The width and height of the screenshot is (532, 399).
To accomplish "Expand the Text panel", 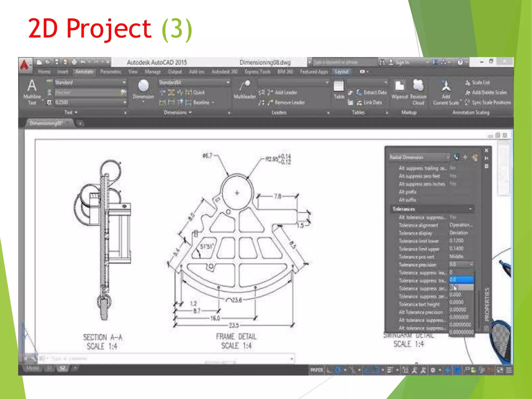I will click(71, 112).
